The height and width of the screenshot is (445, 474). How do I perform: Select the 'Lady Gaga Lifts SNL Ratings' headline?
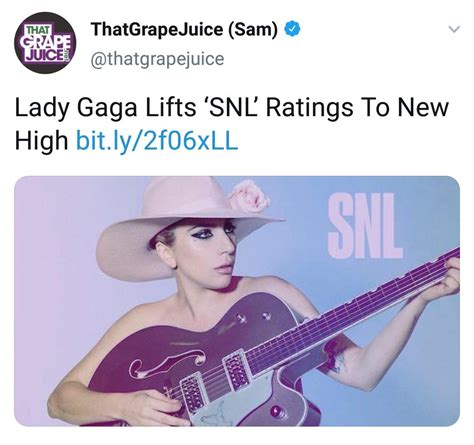click(232, 123)
